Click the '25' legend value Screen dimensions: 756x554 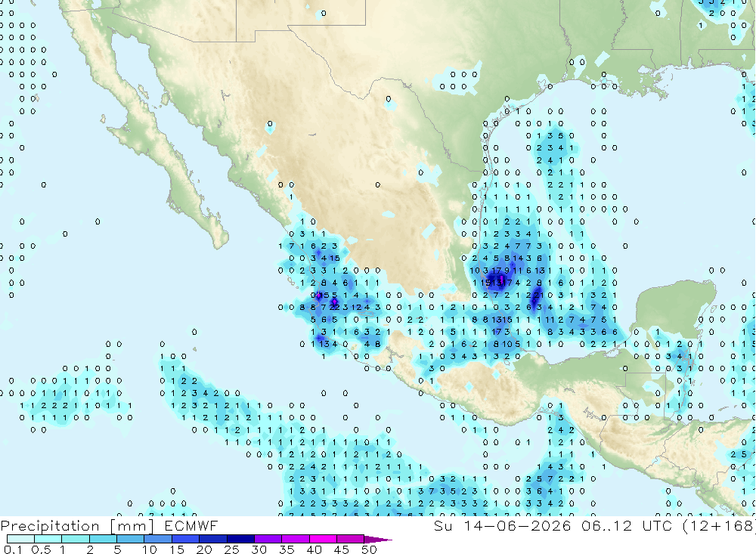pos(232,549)
